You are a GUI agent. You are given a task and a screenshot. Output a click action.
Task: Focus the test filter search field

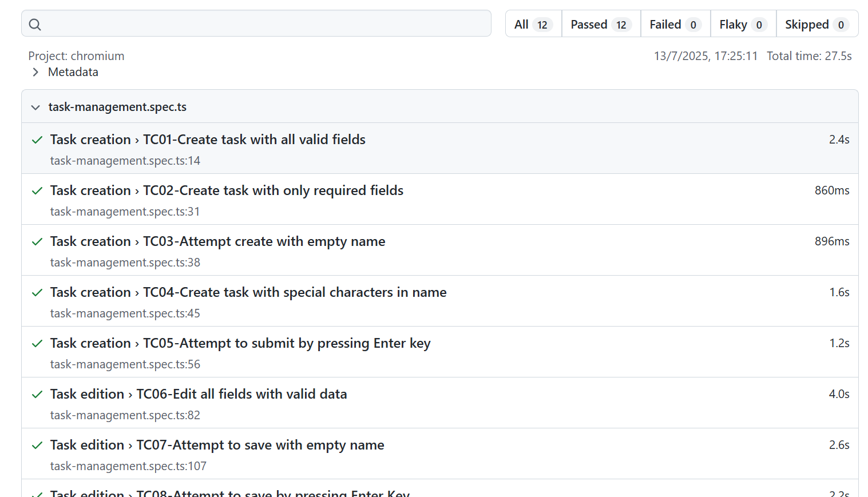point(256,23)
